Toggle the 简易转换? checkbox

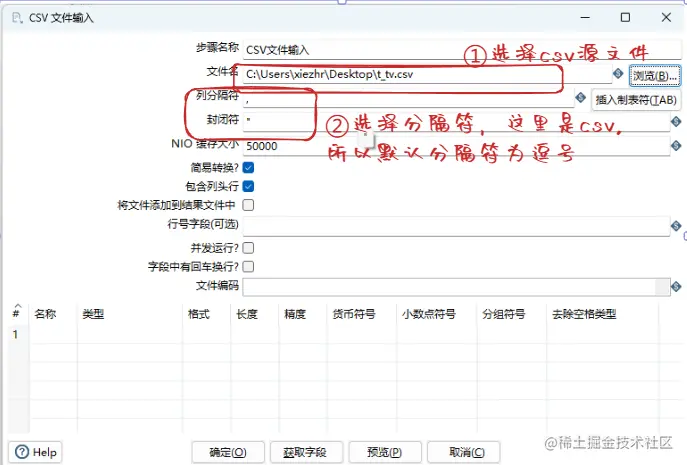248,167
